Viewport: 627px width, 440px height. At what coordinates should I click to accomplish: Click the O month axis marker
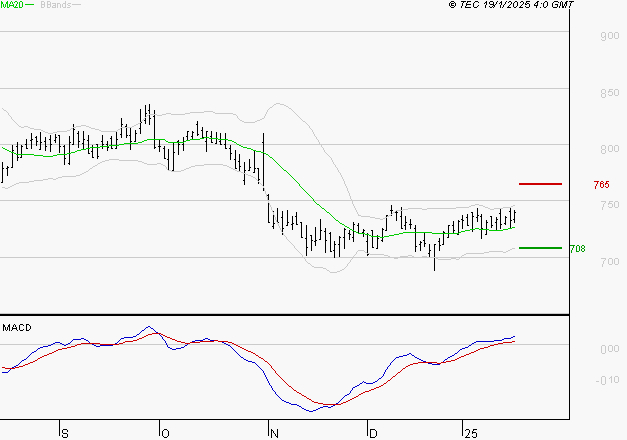click(x=165, y=434)
